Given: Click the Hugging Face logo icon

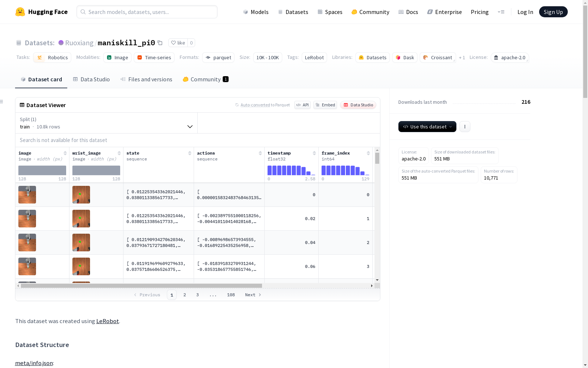Looking at the screenshot, I should click(x=20, y=12).
